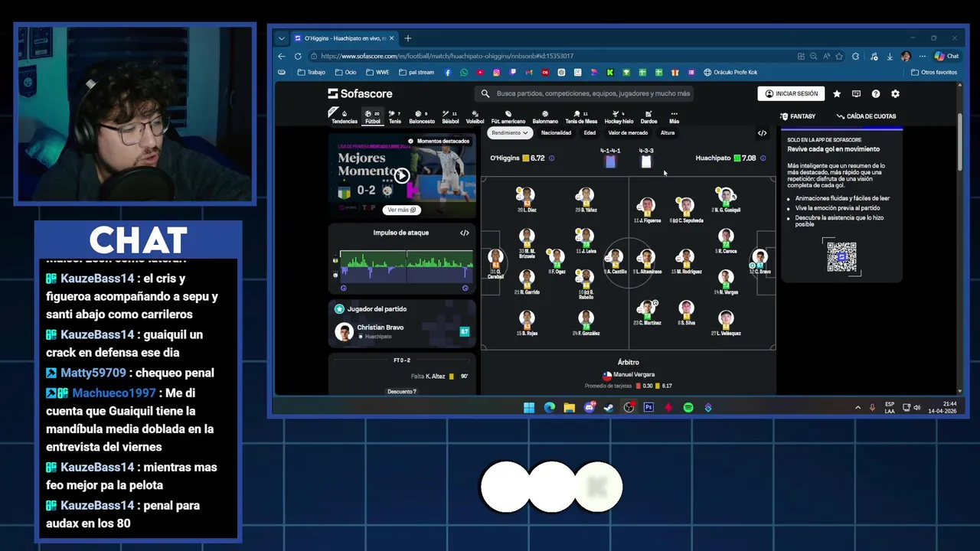Switch to the Baloncesto sport tab

pyautogui.click(x=422, y=117)
